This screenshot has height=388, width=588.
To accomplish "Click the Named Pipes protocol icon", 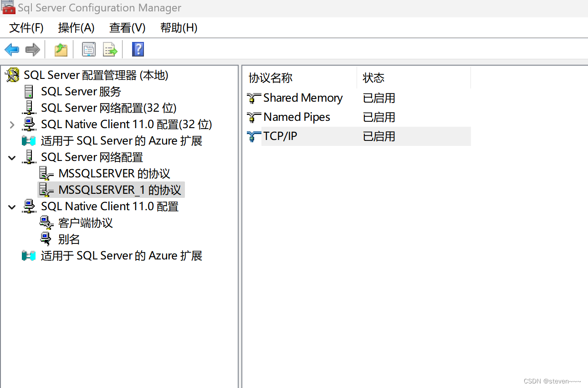I will (x=254, y=117).
